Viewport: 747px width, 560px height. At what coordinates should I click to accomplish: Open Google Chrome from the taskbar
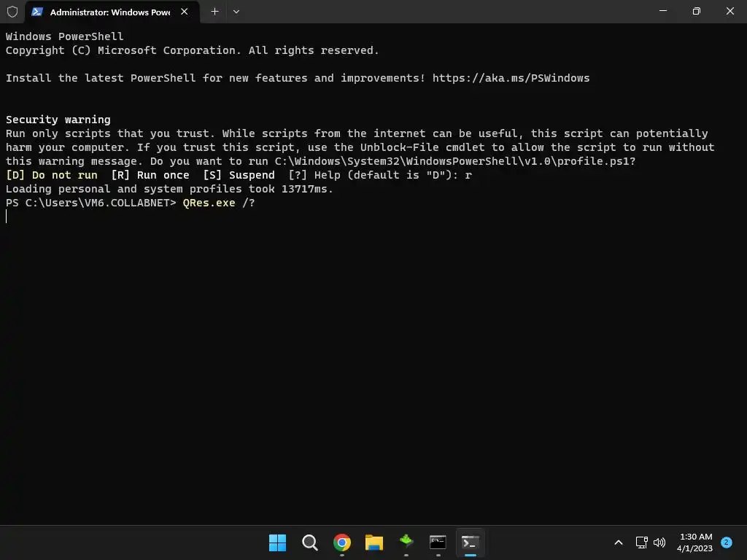(x=342, y=542)
